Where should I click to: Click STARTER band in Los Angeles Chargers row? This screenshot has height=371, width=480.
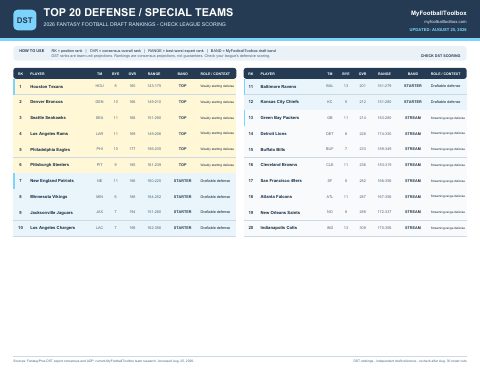coord(182,228)
